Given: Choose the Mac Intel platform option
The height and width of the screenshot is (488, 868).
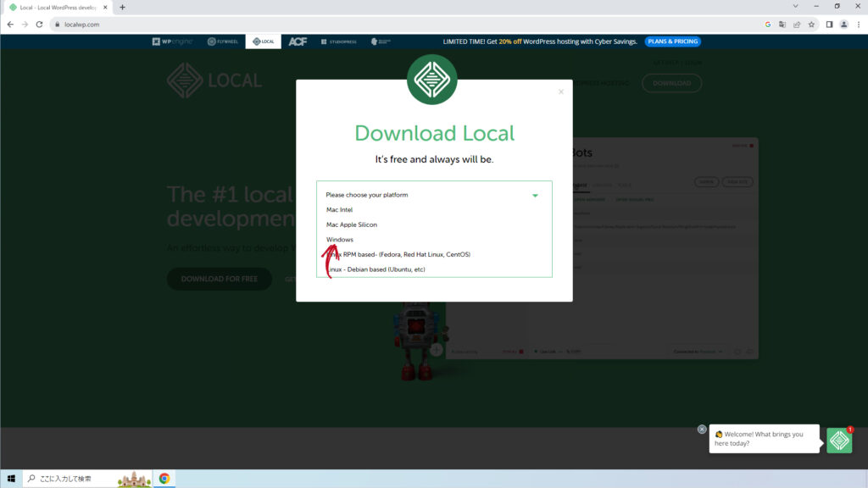Looking at the screenshot, I should click(x=339, y=210).
